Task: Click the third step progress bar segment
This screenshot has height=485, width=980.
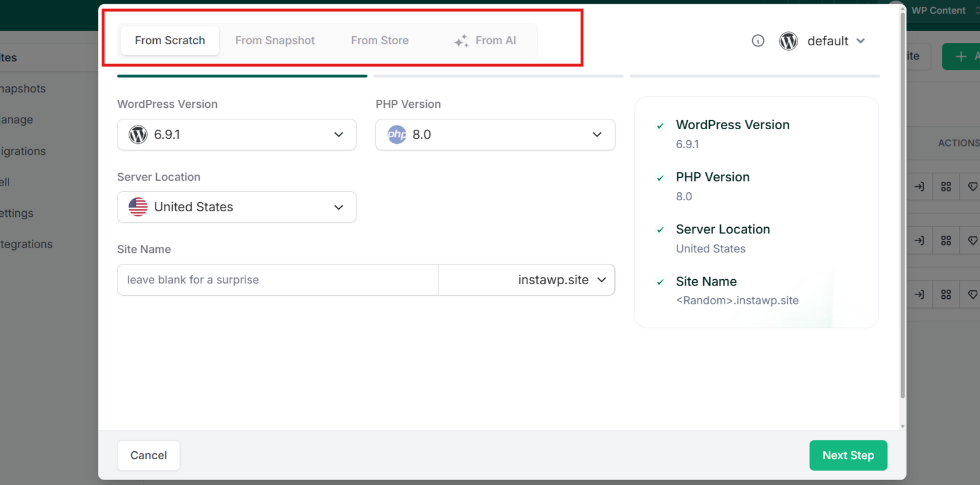Action: tap(755, 76)
